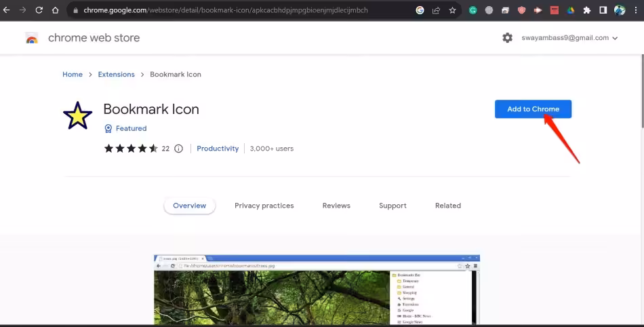Click the browser forward arrow
This screenshot has width=644, height=327.
22,10
